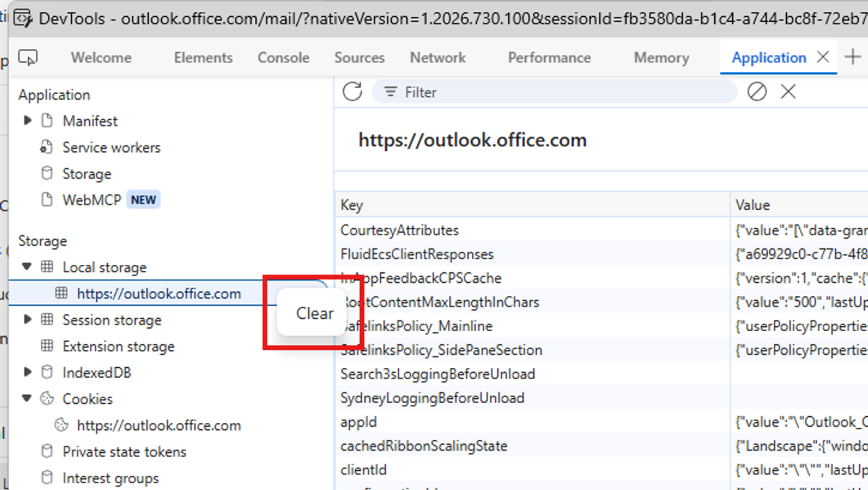The image size is (868, 490).
Task: Click the Manifest document icon
Action: (x=46, y=121)
